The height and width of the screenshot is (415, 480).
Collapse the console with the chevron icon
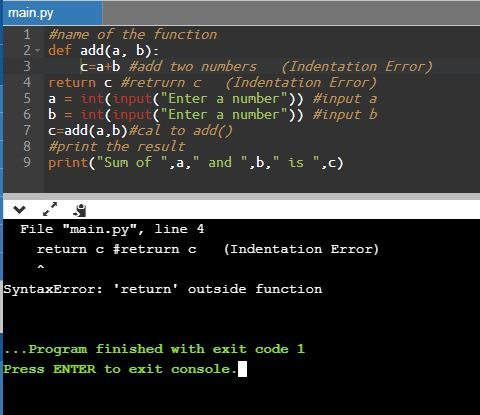point(19,210)
